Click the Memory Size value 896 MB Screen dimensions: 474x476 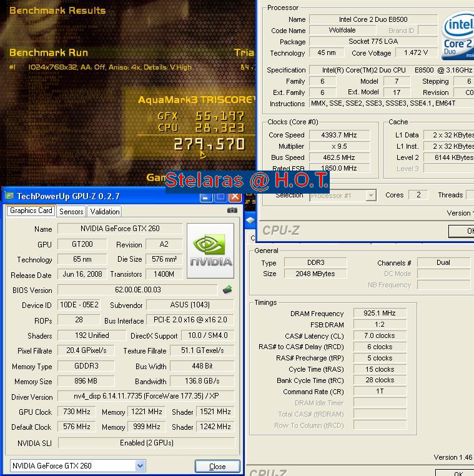coord(86,381)
